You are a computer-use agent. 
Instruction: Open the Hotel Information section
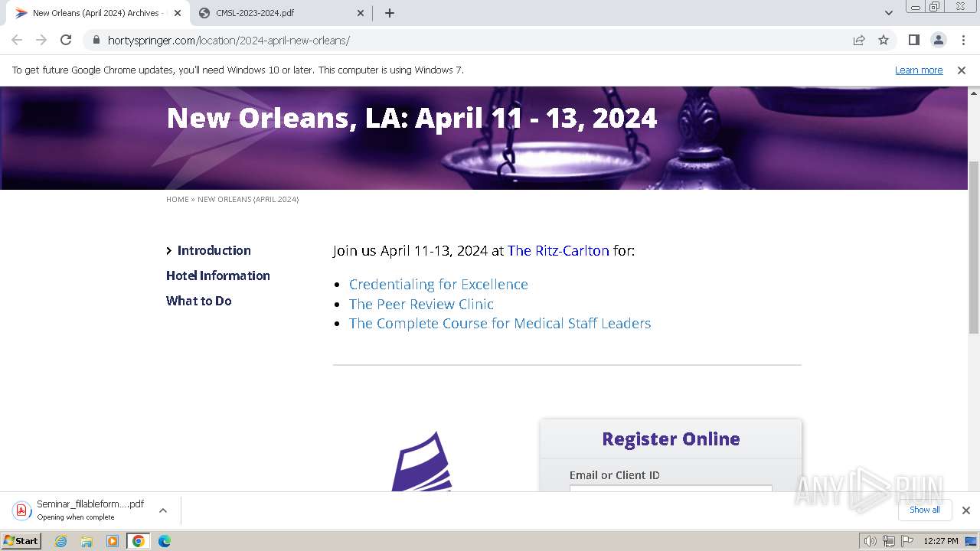point(218,275)
